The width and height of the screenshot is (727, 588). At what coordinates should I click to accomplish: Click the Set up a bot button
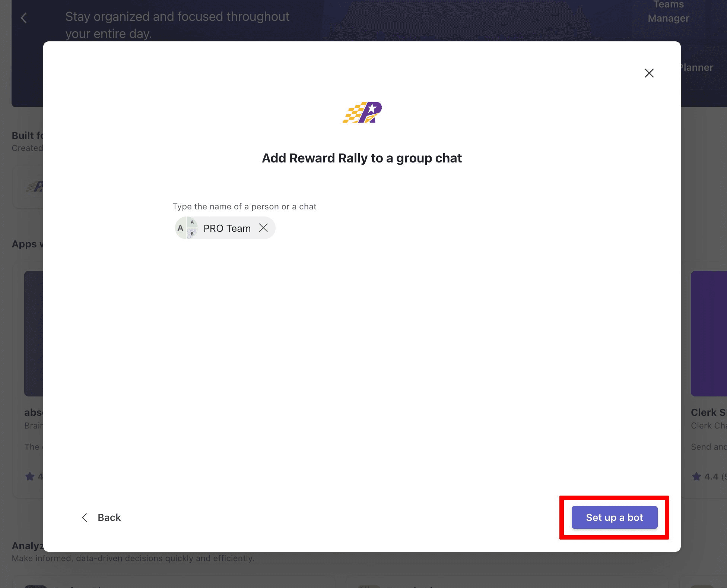pos(615,517)
